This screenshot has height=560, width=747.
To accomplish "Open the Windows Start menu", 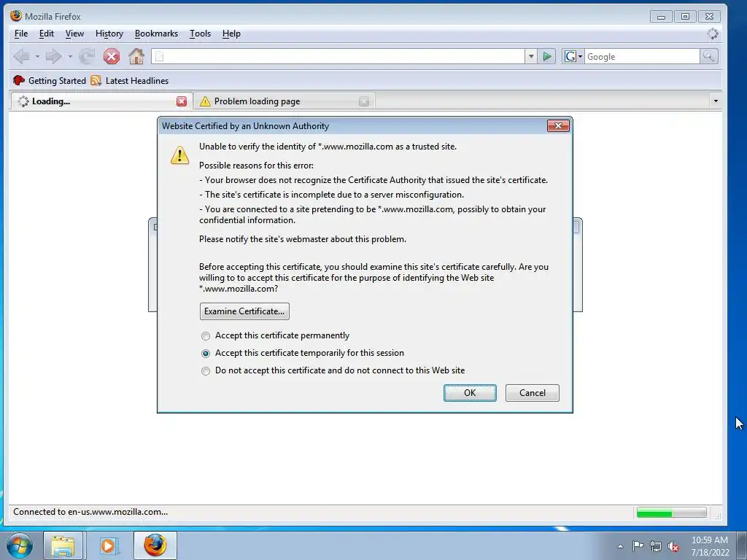I will (20, 545).
